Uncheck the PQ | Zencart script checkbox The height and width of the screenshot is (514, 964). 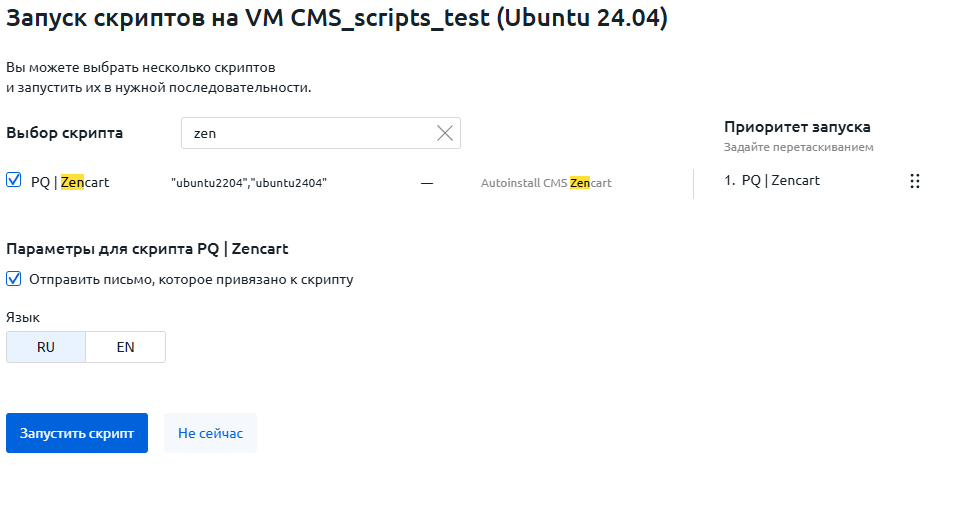[14, 180]
